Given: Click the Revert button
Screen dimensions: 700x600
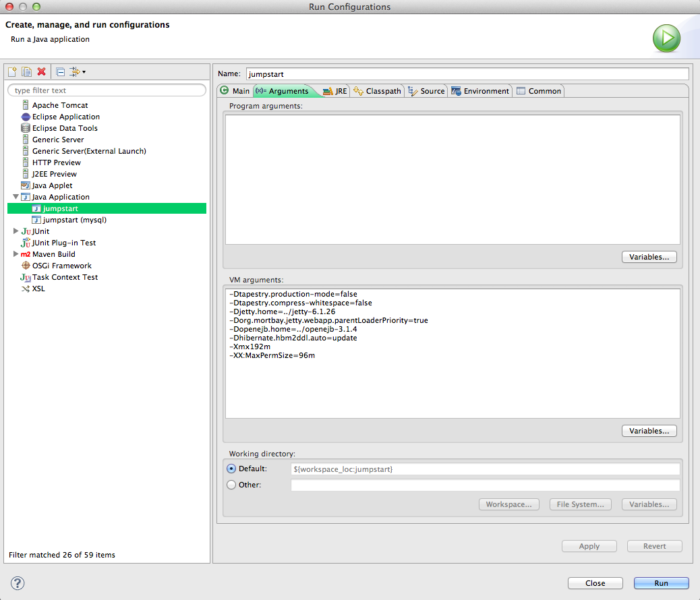Looking at the screenshot, I should pos(654,546).
